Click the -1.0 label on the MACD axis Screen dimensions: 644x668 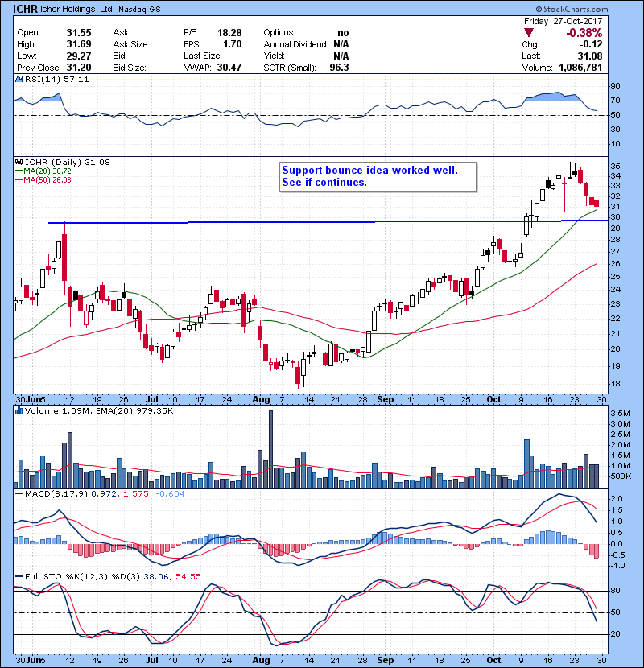(x=617, y=565)
